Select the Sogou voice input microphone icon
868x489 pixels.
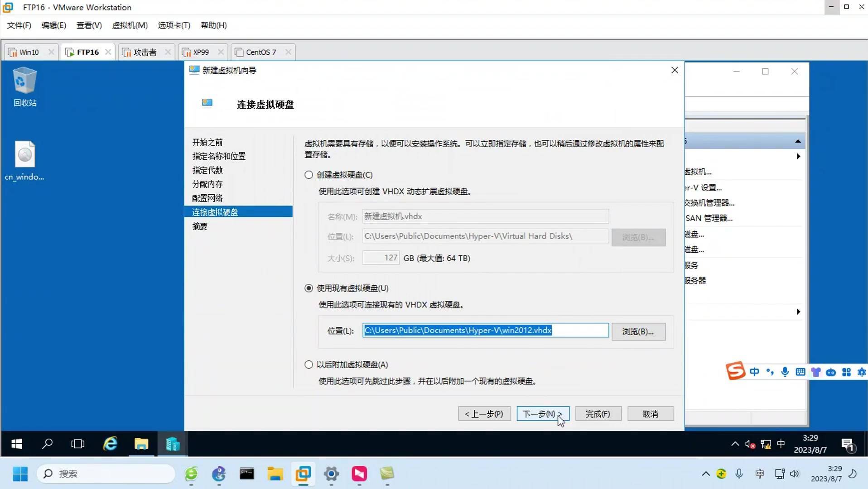pyautogui.click(x=785, y=371)
